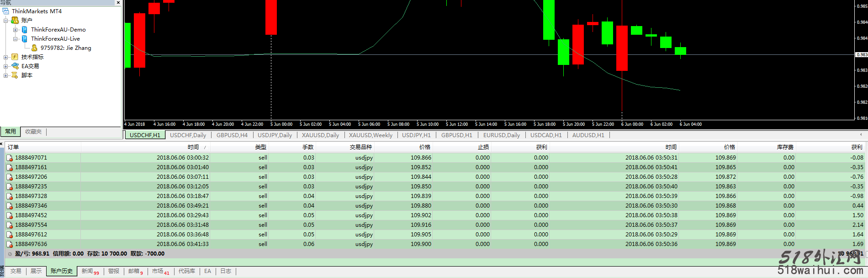Collapse the ThinkForexAU-Live tree node
This screenshot has height=278, width=868.
15,39
